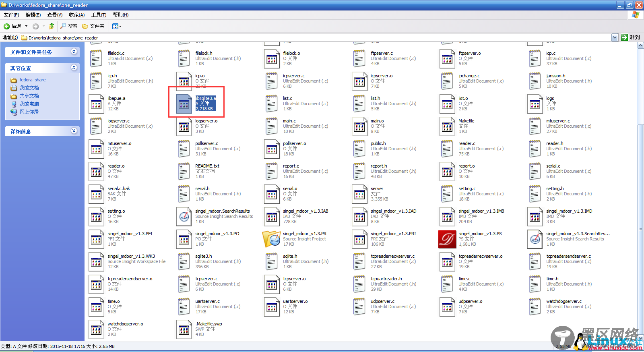Select the reader.c file icon
Screen dimensions: 644x352
447,149
